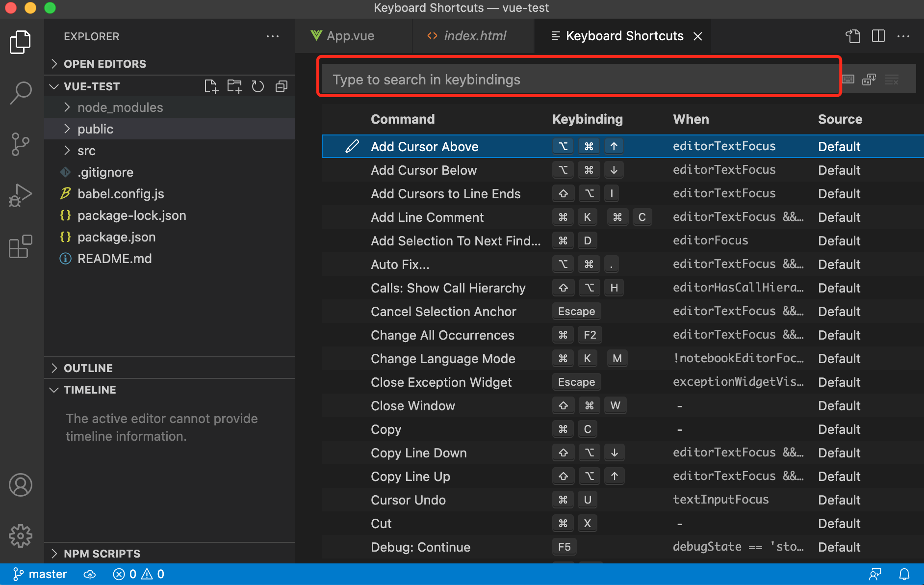The image size is (924, 585).
Task: Open the .gitignore file
Action: [170, 172]
